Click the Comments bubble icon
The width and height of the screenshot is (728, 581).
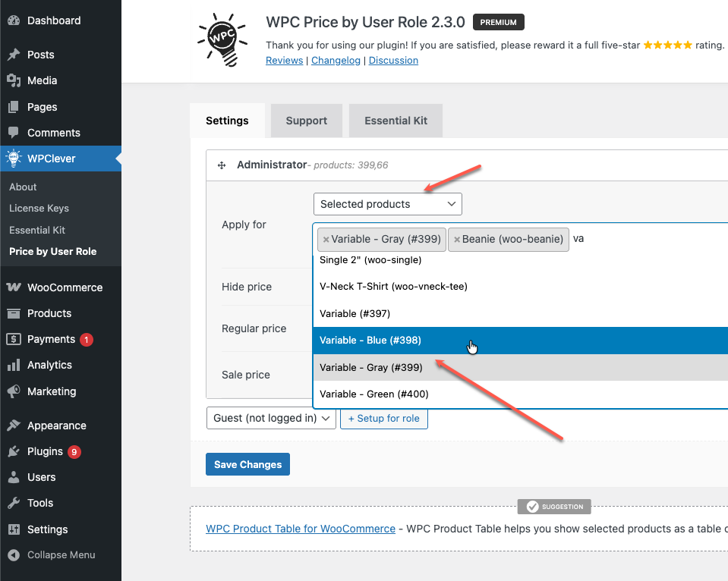click(x=14, y=133)
